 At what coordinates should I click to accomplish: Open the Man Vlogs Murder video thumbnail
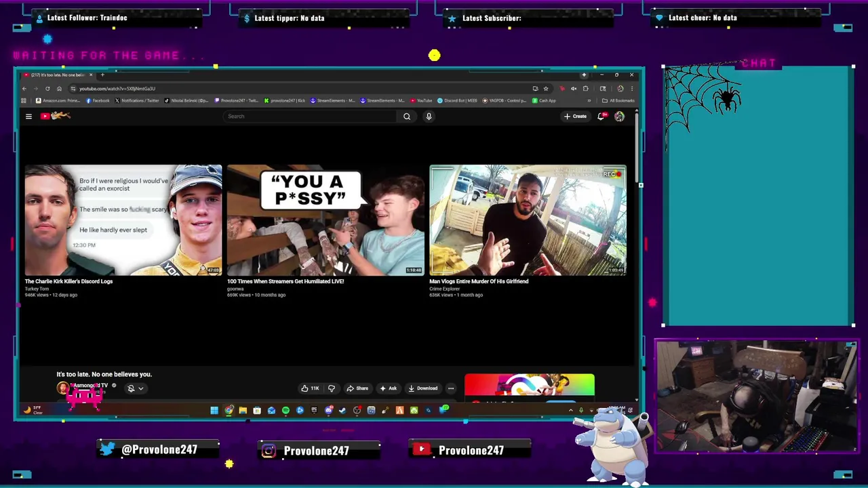point(528,220)
